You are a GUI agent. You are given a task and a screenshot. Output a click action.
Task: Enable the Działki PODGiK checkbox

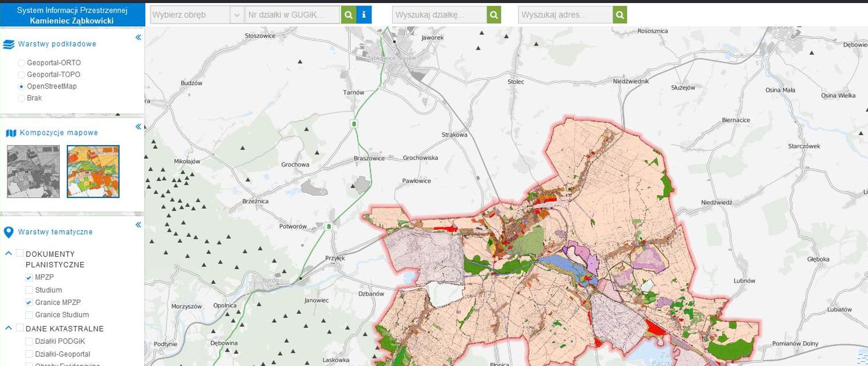tap(29, 342)
